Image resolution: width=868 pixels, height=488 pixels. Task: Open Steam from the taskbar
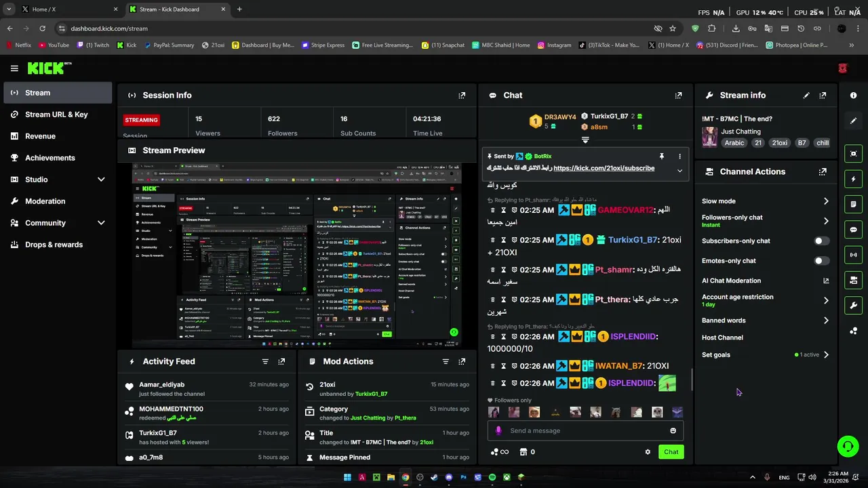pyautogui.click(x=434, y=477)
